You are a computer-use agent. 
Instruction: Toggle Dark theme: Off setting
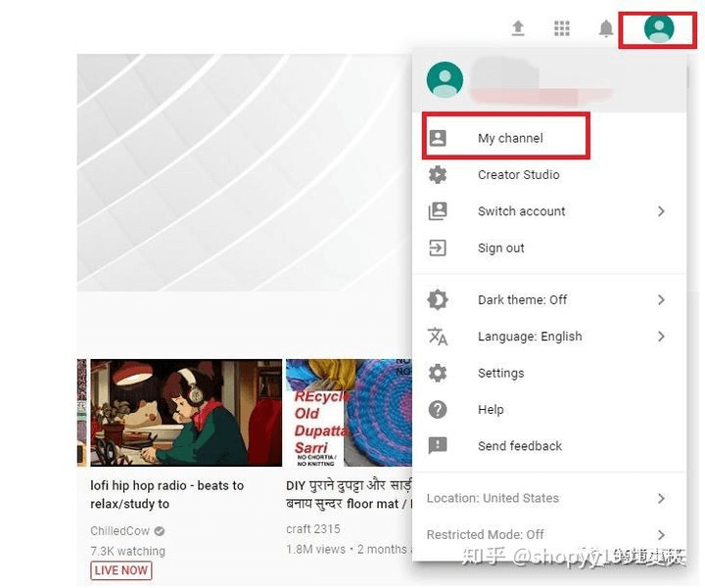coord(522,300)
